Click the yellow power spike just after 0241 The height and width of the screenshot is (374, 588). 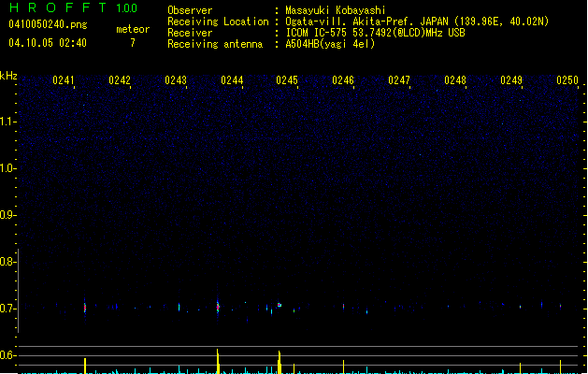click(x=85, y=366)
